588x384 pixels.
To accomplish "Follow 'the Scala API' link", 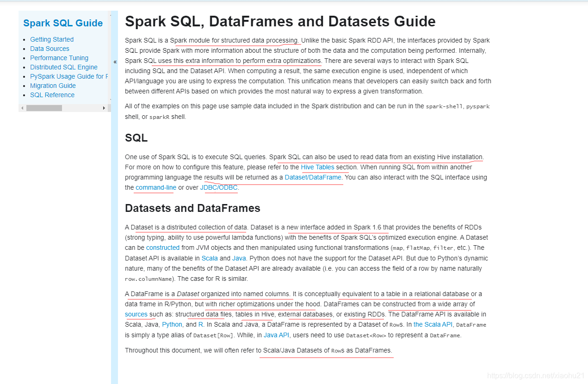I will [x=433, y=324].
